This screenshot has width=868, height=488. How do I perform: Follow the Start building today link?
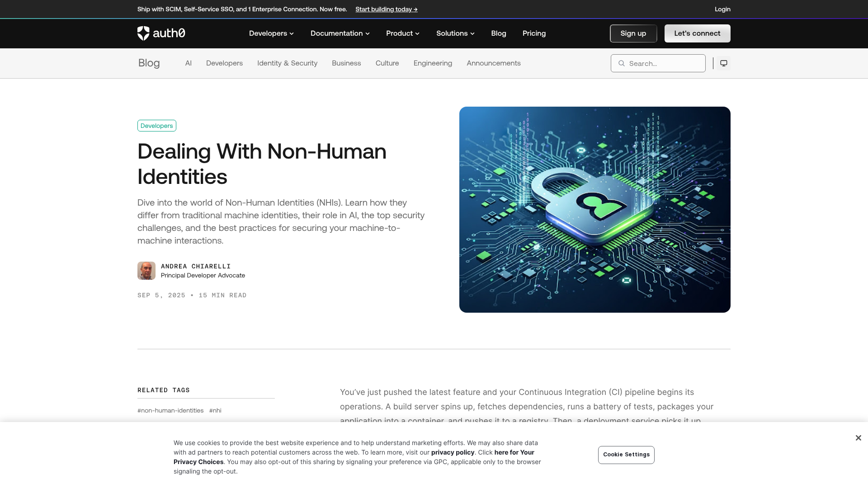(386, 9)
